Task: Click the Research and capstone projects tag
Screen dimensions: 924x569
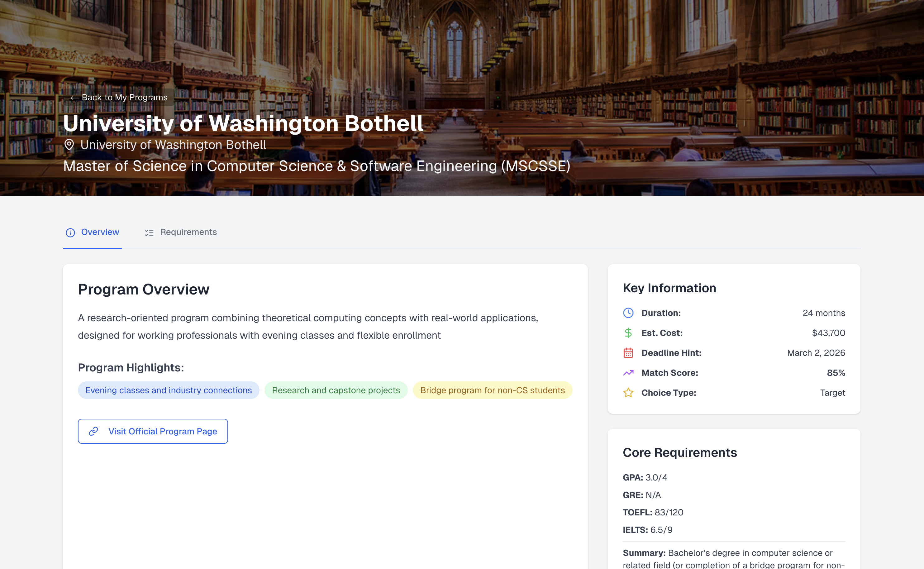Action: (x=336, y=390)
